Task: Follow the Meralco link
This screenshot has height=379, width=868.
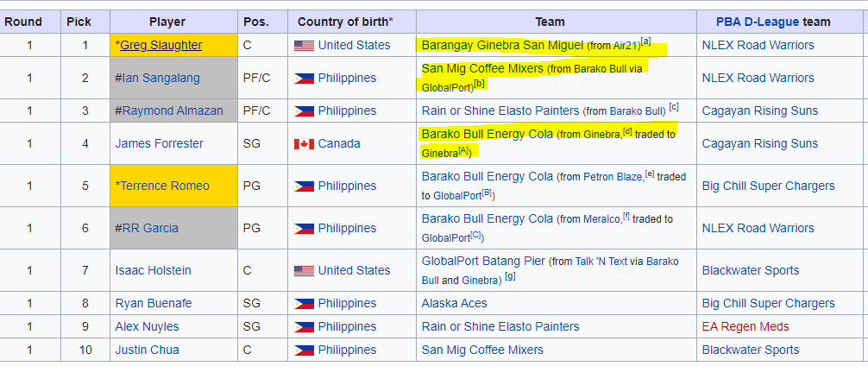Action: pos(602,219)
